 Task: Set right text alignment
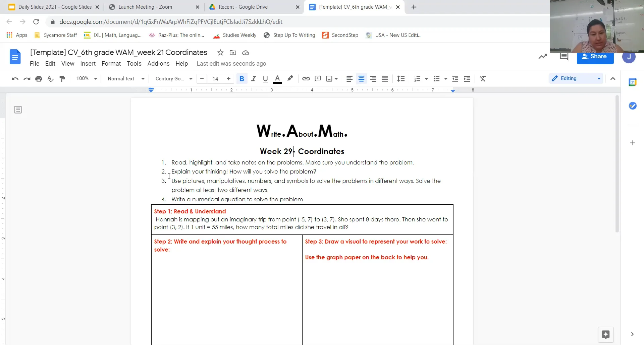tap(373, 79)
